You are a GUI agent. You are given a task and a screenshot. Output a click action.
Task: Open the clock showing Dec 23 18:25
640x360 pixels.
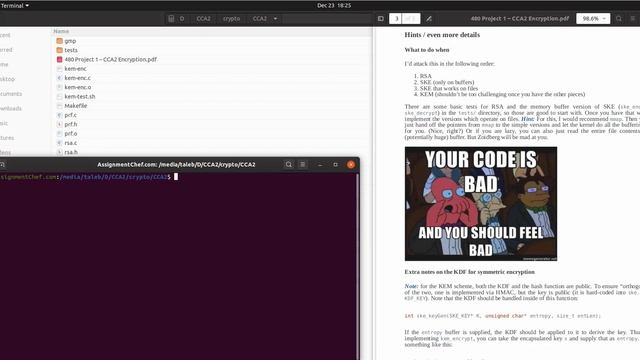coord(334,5)
